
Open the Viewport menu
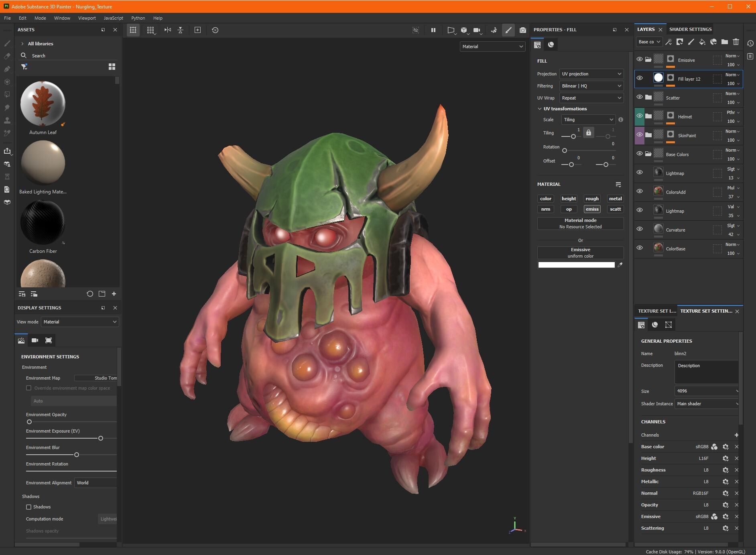click(x=87, y=18)
